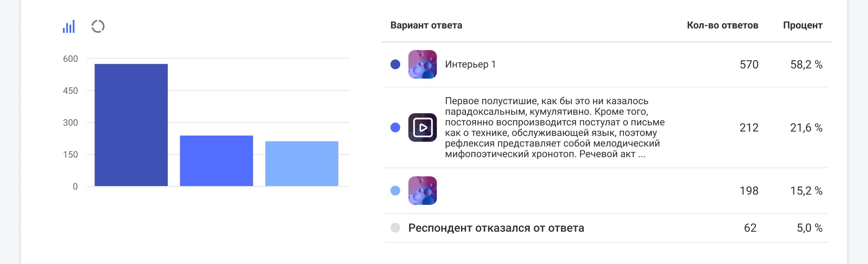Click the 570 responses count value
The height and width of the screenshot is (264, 868).
coord(749,64)
